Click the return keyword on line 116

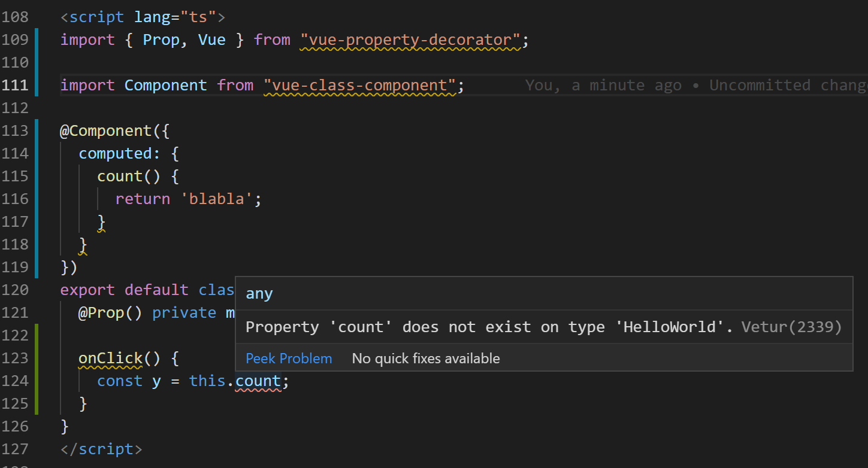[x=143, y=199]
